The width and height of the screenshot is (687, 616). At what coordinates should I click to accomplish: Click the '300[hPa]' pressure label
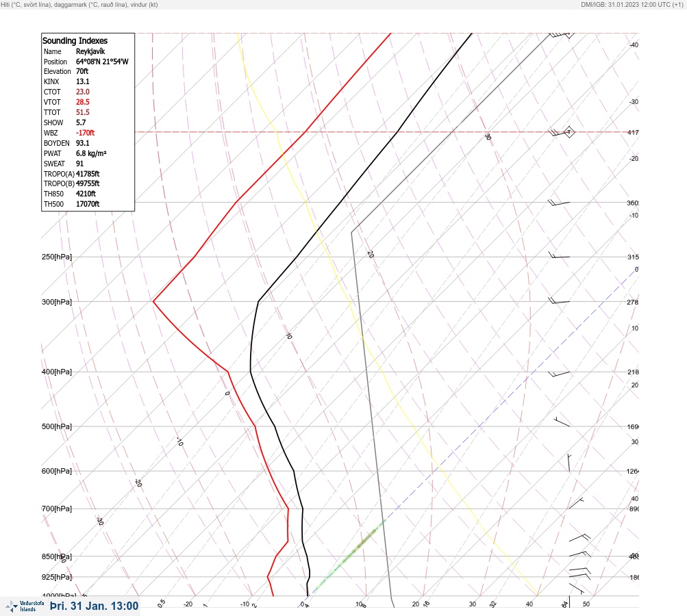tap(57, 302)
